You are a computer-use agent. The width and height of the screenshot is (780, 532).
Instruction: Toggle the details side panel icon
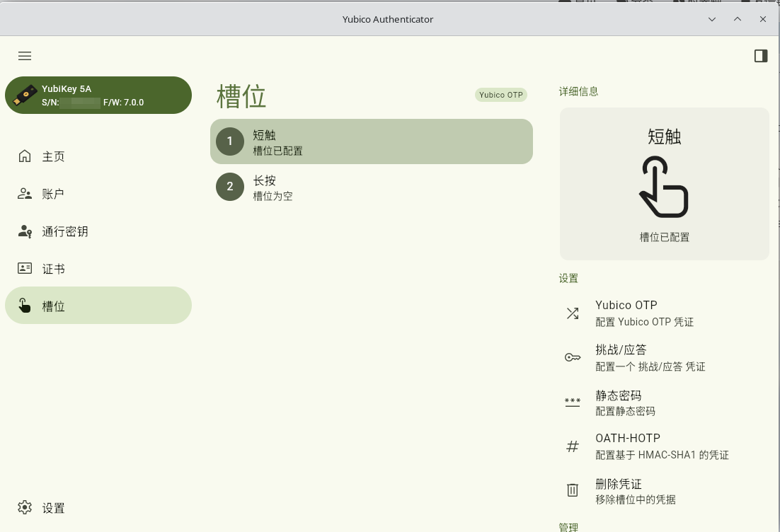[761, 56]
